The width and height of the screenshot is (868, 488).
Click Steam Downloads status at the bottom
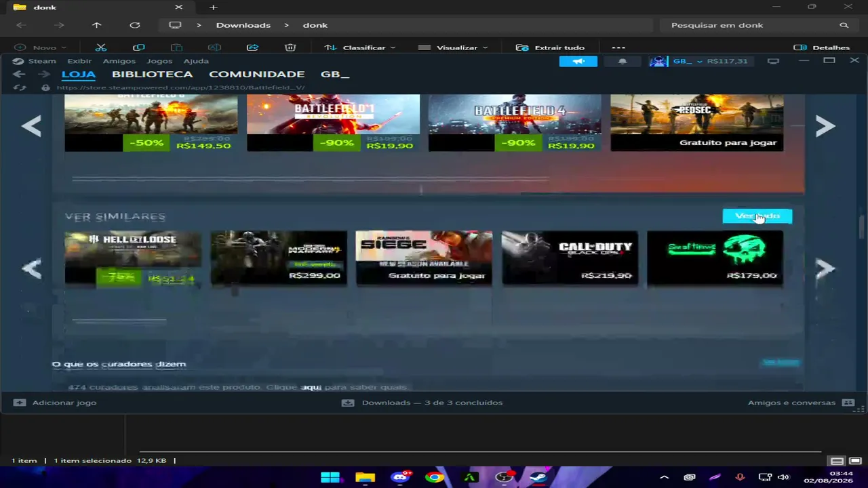[422, 403]
